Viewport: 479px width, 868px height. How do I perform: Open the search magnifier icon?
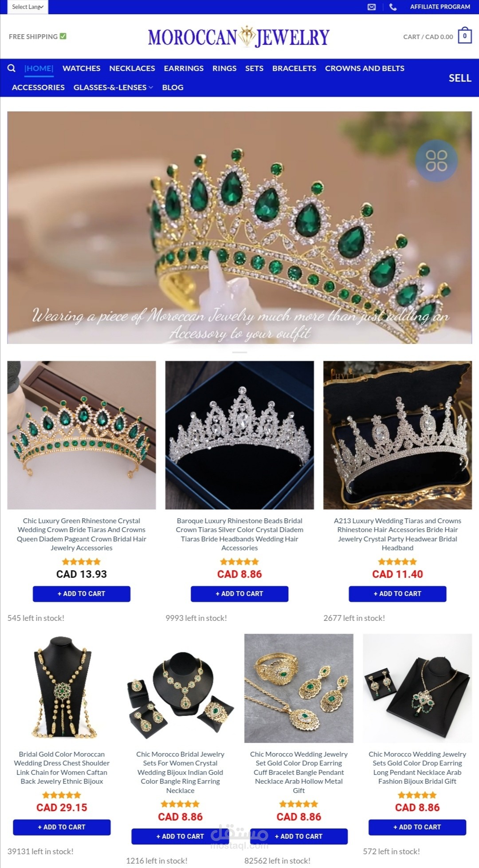click(x=12, y=68)
